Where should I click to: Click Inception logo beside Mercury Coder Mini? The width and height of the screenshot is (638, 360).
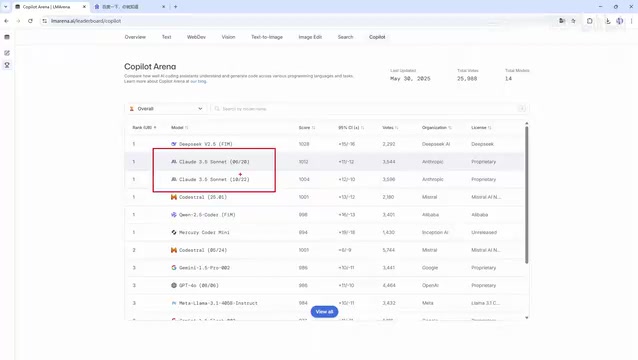coord(174,233)
